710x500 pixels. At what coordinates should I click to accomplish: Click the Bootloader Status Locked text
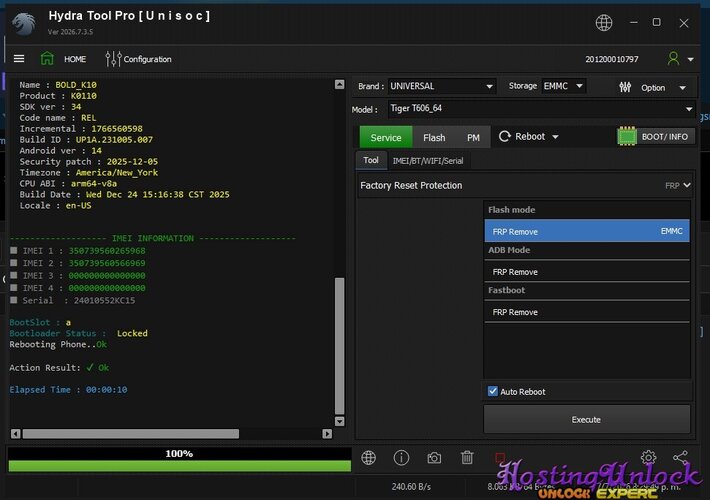tap(78, 333)
